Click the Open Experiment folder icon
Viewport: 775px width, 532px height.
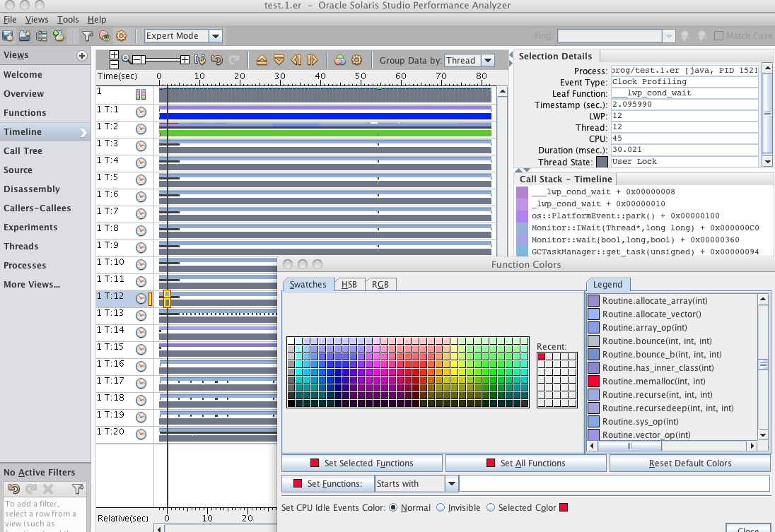click(x=24, y=35)
